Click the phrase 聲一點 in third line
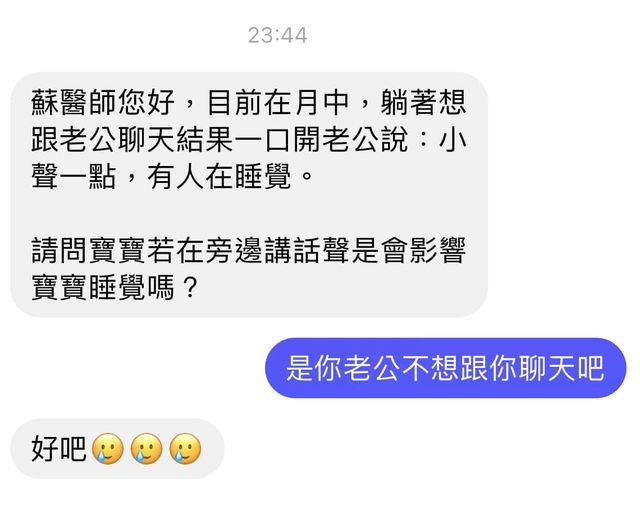640x520 pixels. 73,176
